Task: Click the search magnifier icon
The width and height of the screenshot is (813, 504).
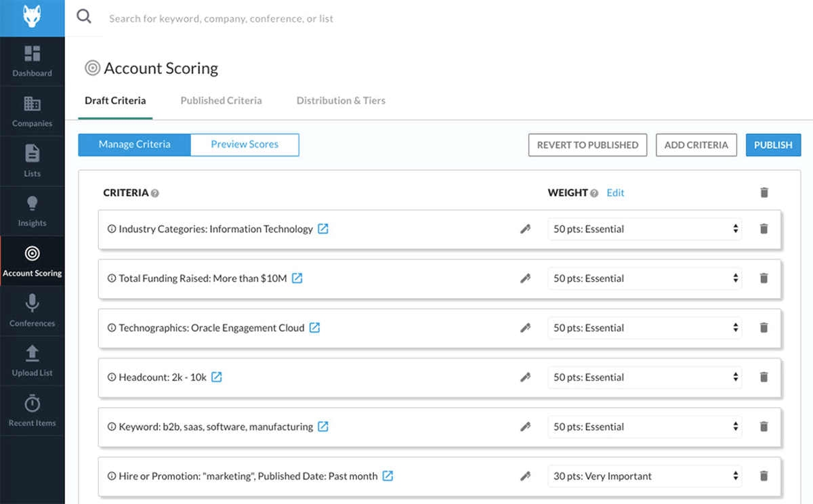Action: [x=84, y=17]
